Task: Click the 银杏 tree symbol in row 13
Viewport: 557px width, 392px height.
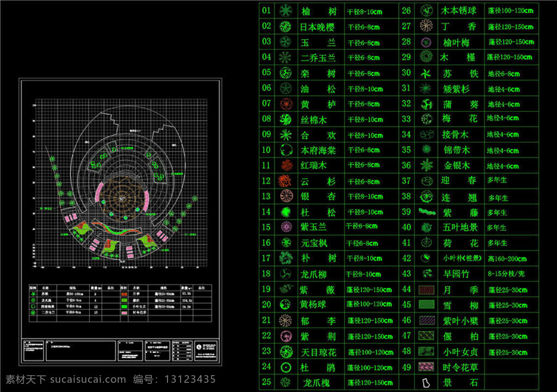Action: pyautogui.click(x=286, y=196)
